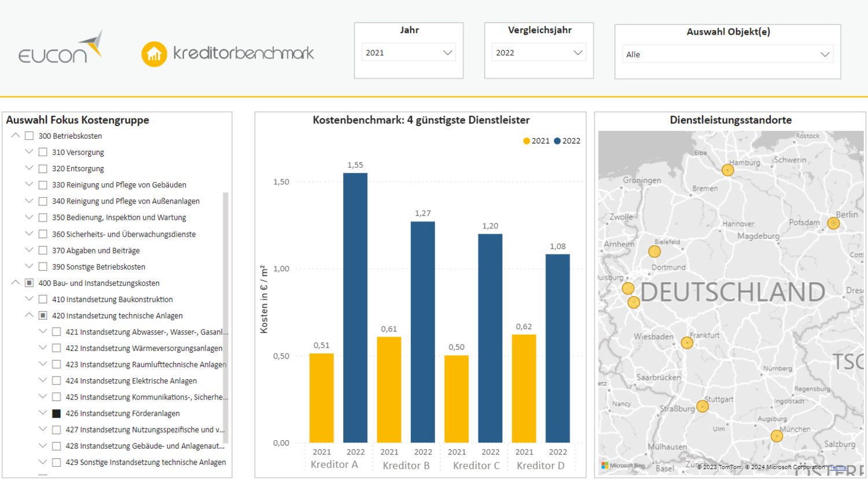Open the Jahr dropdown showing 2021

409,53
